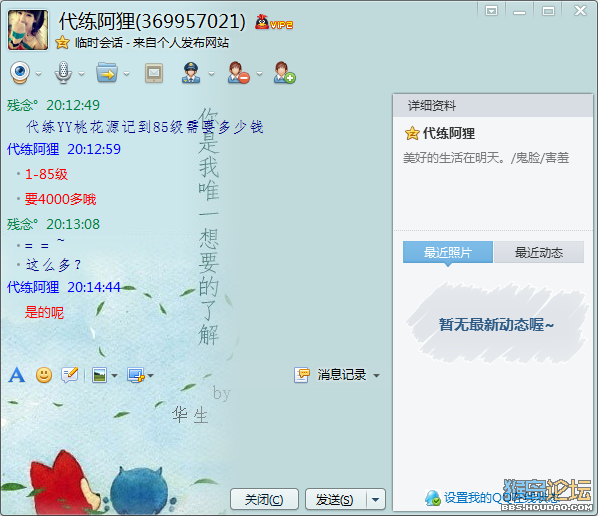
Task: Start a voice call with microphone icon
Action: tap(63, 72)
